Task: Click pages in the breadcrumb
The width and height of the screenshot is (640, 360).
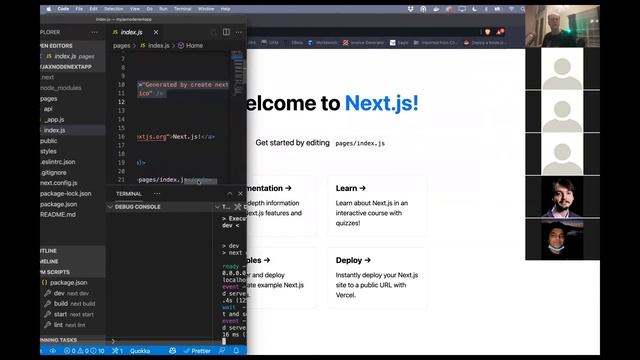Action: tap(122, 46)
